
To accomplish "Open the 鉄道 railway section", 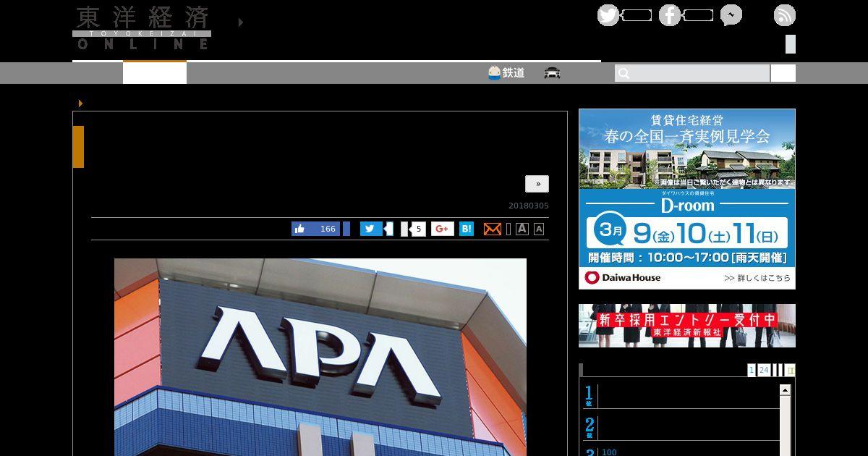I will pos(506,72).
